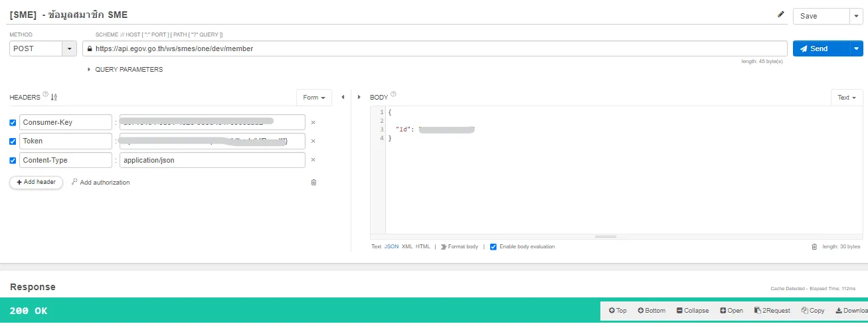The width and height of the screenshot is (868, 328).
Task: Click Format body
Action: point(459,246)
